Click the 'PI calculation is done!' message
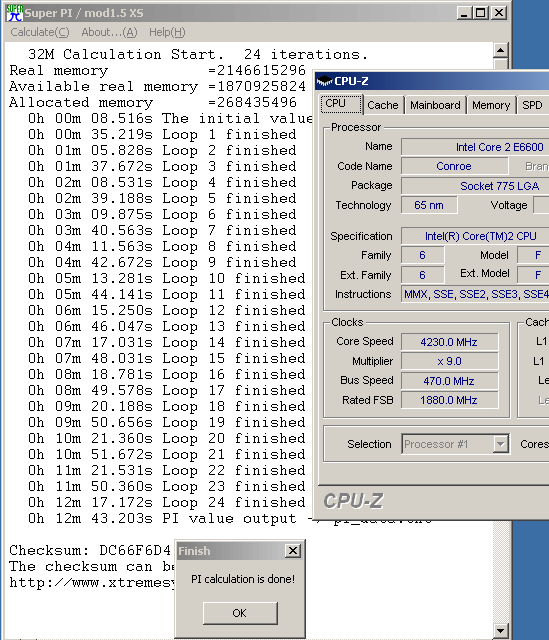549x640 pixels. [x=243, y=579]
